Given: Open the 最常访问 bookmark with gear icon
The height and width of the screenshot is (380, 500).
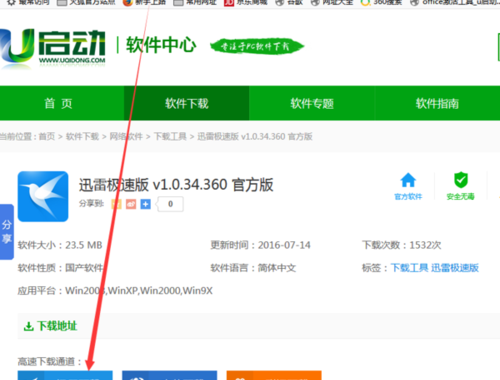Looking at the screenshot, I should [29, 3].
